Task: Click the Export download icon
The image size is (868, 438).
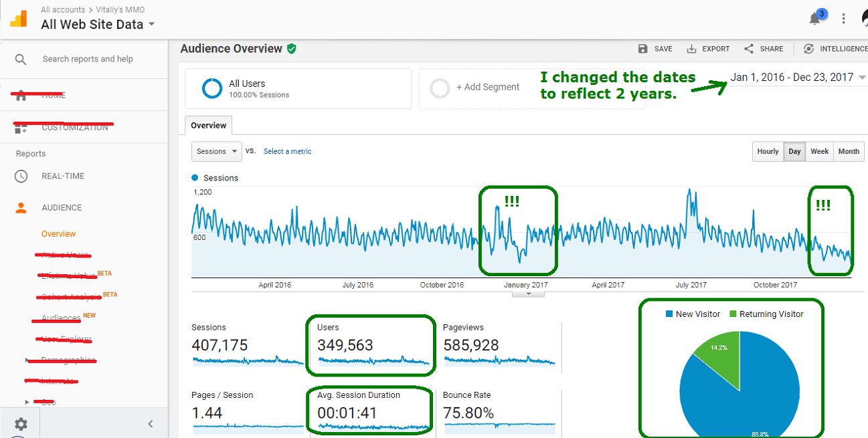Action: point(691,49)
